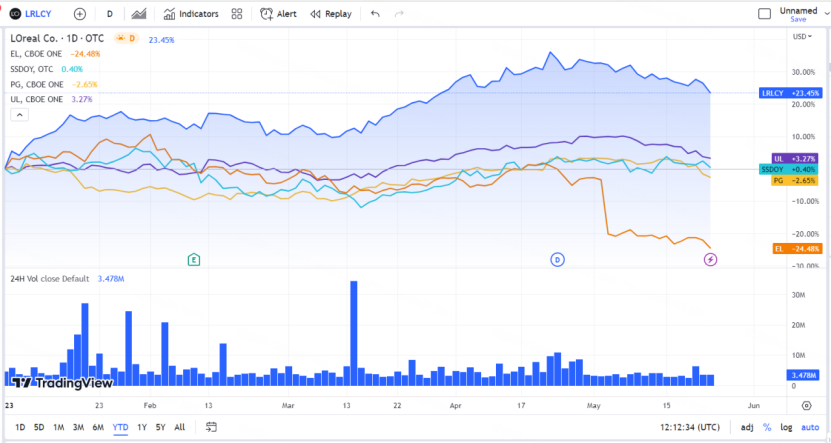Toggle the auto scale option
This screenshot has width=831, height=443.
[x=809, y=427]
